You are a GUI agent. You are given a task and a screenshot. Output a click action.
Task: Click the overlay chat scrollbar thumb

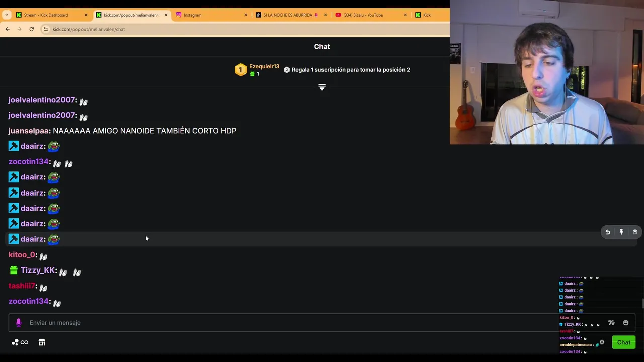pos(642,304)
